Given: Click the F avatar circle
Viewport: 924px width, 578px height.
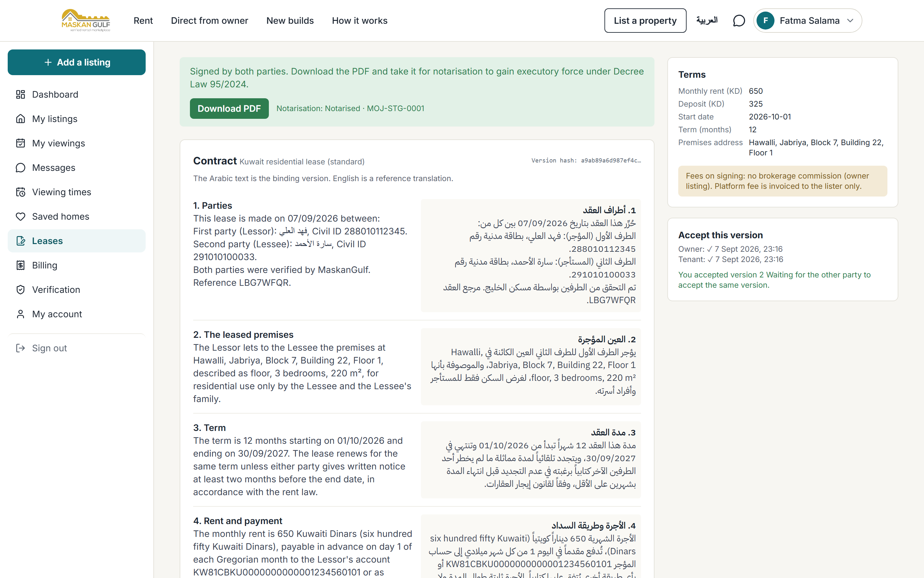Looking at the screenshot, I should point(765,21).
